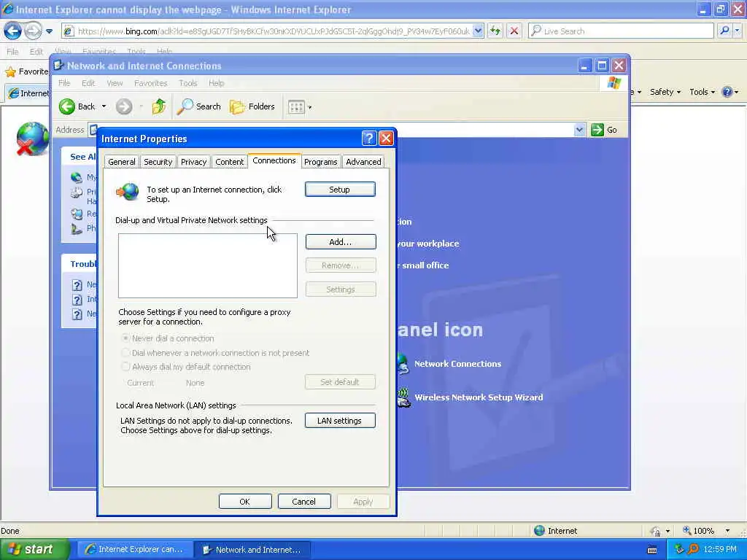Screen dimensions: 747x560
Task: Click the My Network Places icon in See Also
Action: pos(76,177)
